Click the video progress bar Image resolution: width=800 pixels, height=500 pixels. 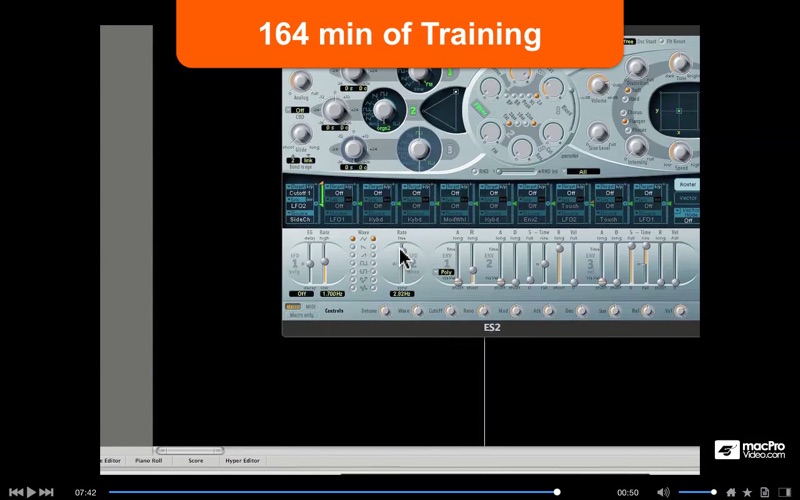coord(333,492)
